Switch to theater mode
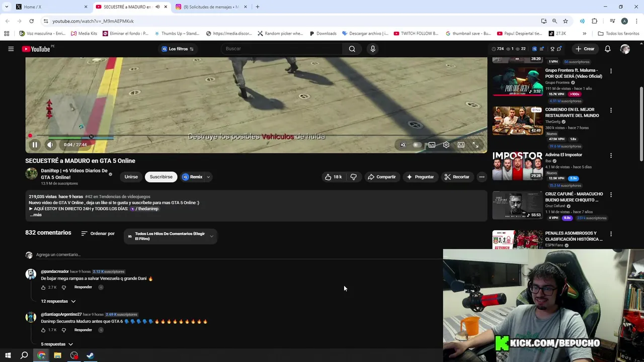The width and height of the screenshot is (644, 362). (x=461, y=145)
